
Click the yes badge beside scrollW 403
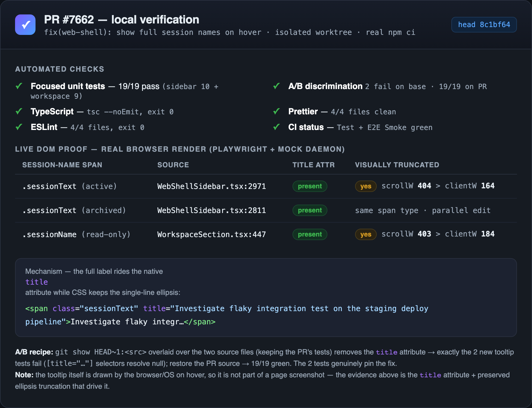pyautogui.click(x=366, y=234)
